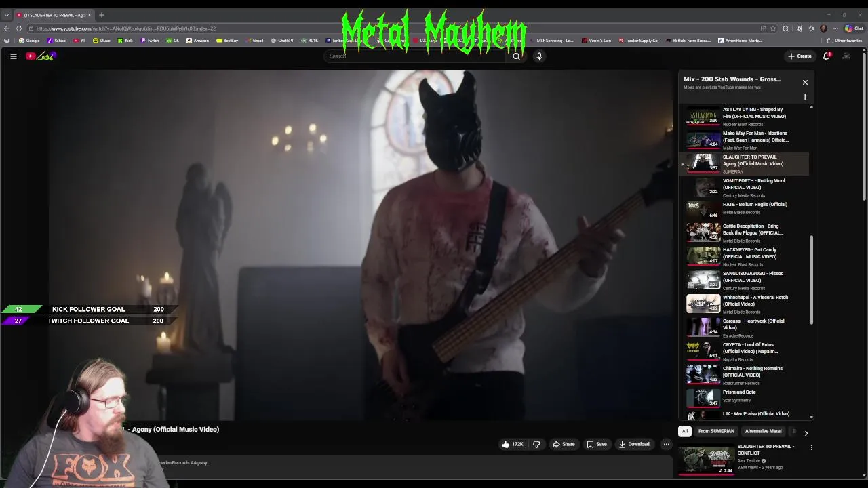Select the Alternative Metal filter chip
The width and height of the screenshot is (868, 488).
763,431
